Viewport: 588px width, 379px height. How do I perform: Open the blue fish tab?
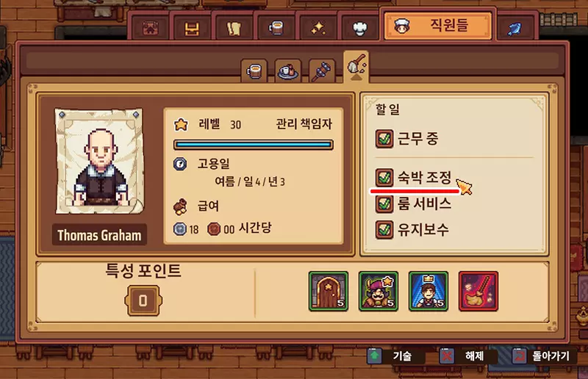(x=514, y=28)
